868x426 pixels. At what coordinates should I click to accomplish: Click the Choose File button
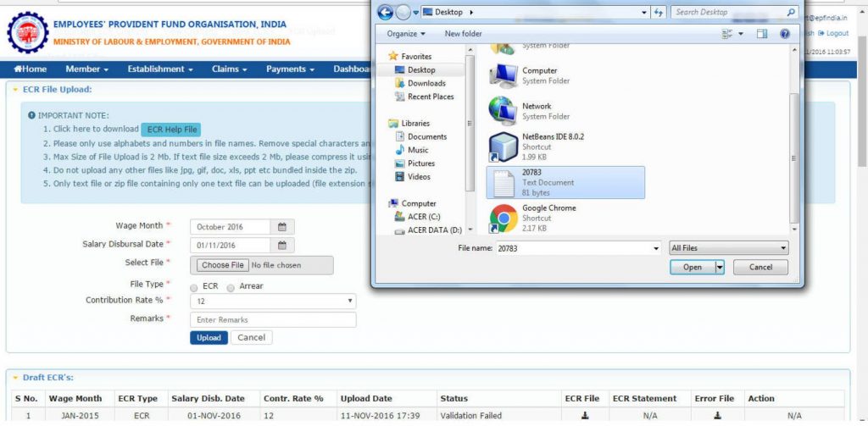223,265
